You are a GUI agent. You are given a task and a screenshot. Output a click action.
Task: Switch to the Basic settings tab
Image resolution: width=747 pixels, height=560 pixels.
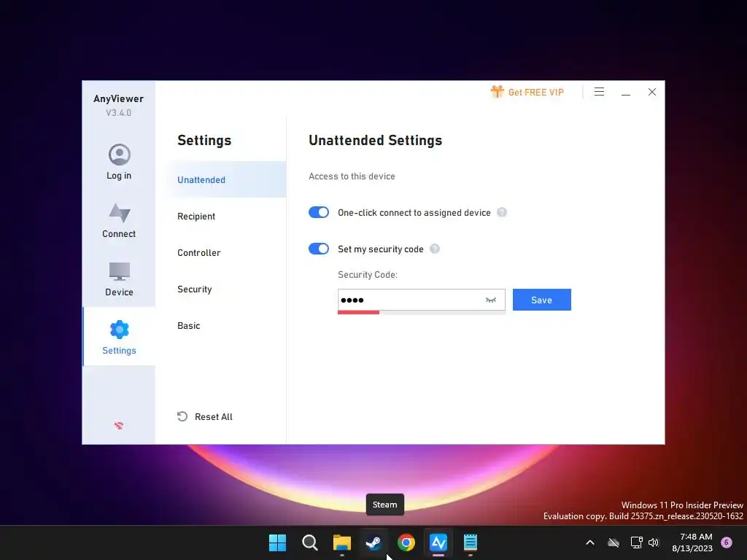(x=189, y=326)
